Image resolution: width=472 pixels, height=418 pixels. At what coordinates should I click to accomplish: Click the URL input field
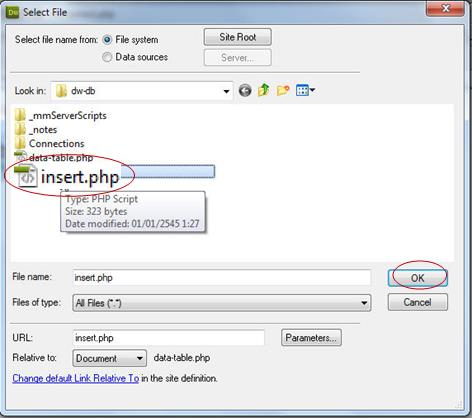169,338
